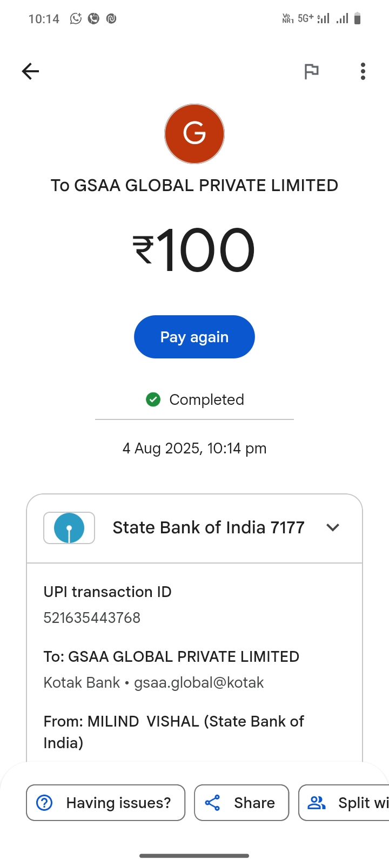389x868 pixels.
Task: Collapse the State Bank of India details chevron
Action: [333, 527]
